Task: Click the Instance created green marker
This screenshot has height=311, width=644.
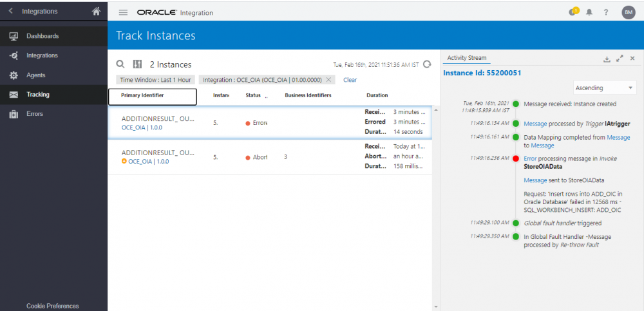Action: (516, 104)
